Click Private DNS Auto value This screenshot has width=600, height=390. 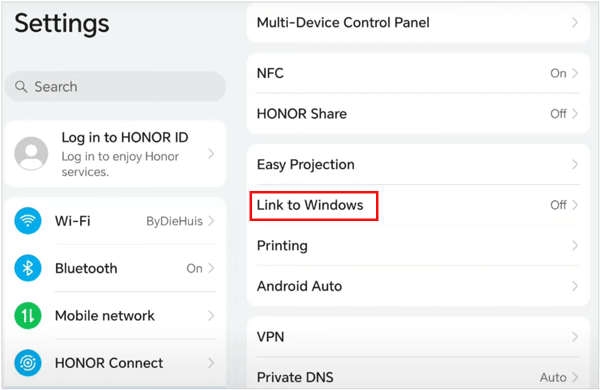pyautogui.click(x=553, y=377)
